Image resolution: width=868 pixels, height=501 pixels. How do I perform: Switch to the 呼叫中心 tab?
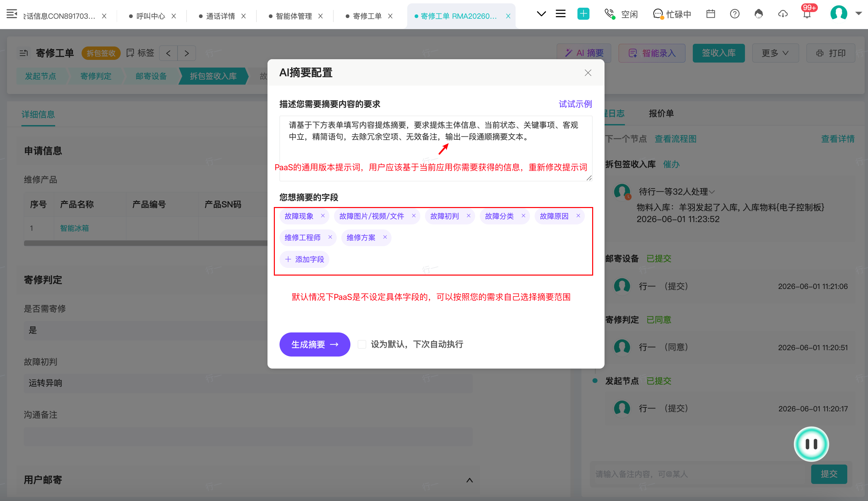coord(150,16)
